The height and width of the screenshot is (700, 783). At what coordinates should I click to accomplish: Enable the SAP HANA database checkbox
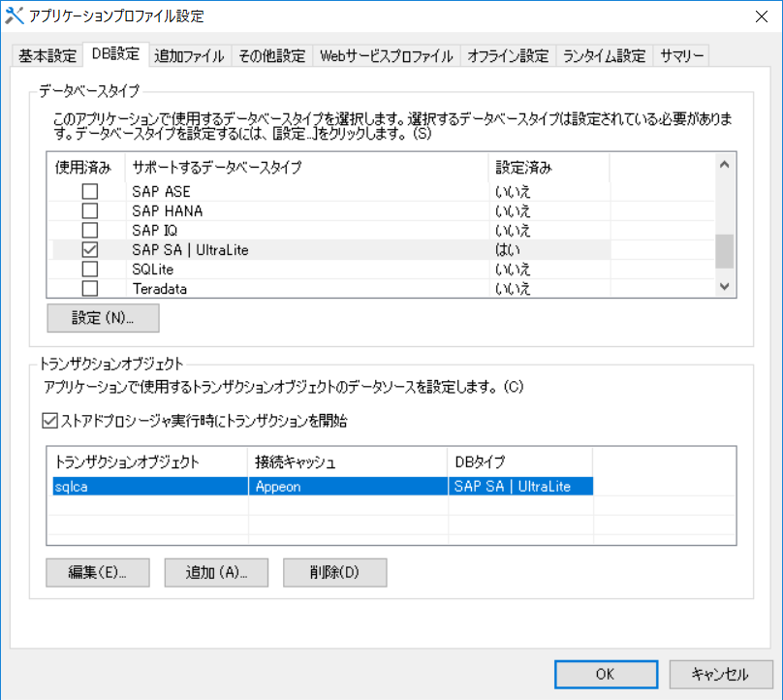click(x=90, y=210)
